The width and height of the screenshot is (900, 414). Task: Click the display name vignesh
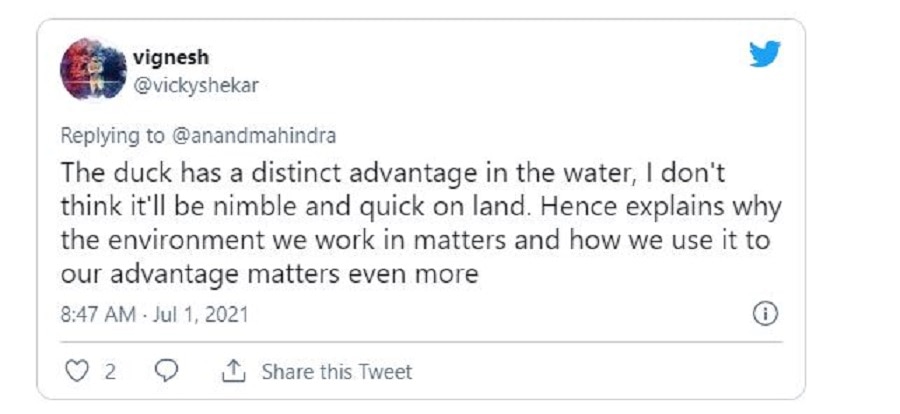[170, 57]
